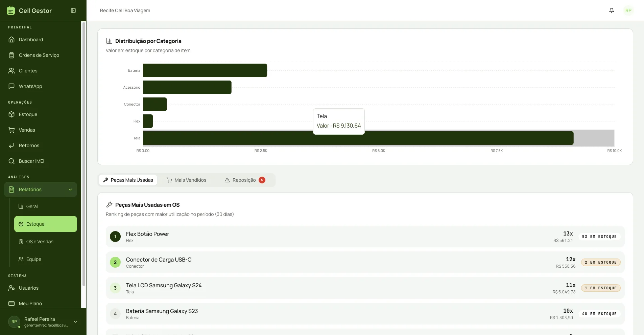Click the 1 EM ESTOQUE badge
This screenshot has height=335, width=644.
coord(601,288)
